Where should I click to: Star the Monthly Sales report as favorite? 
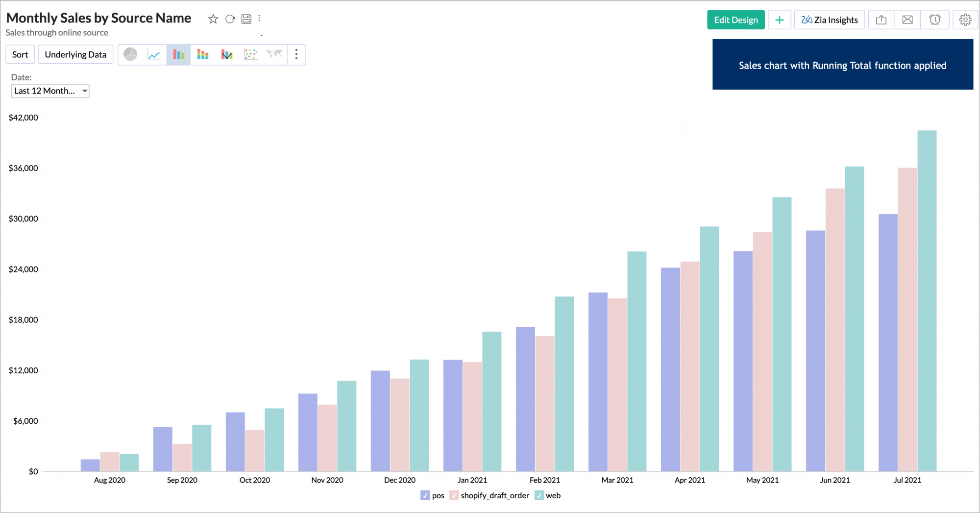click(213, 19)
